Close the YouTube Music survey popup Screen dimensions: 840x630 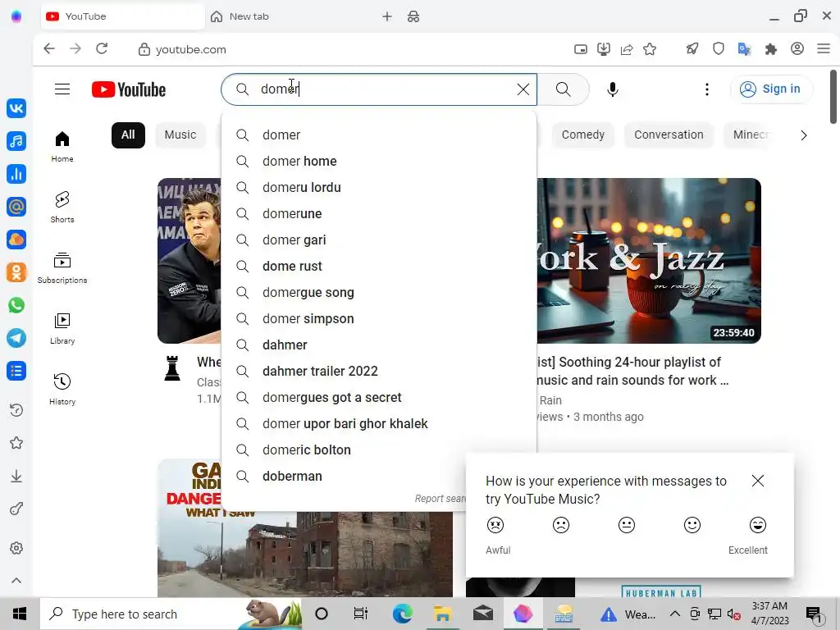pos(757,481)
